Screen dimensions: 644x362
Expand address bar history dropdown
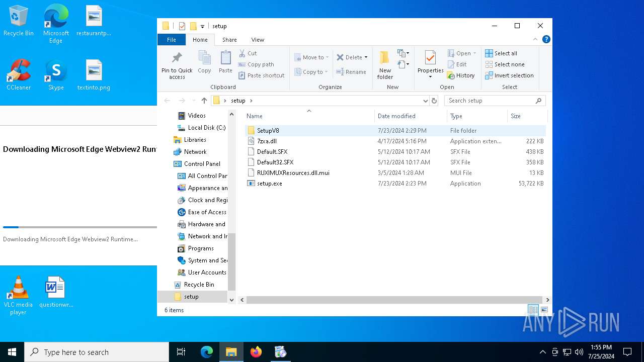(x=426, y=101)
